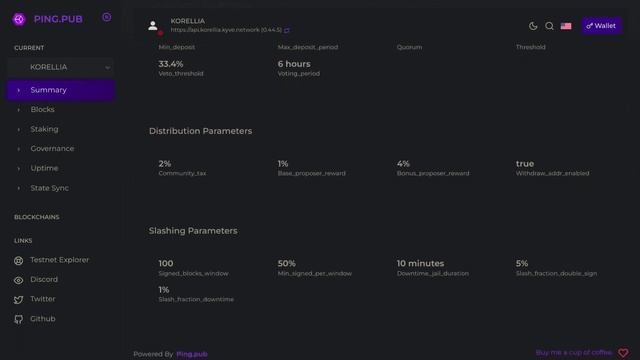This screenshot has width=640, height=360.
Task: Click the Testnet Explorer icon
Action: [x=18, y=260]
